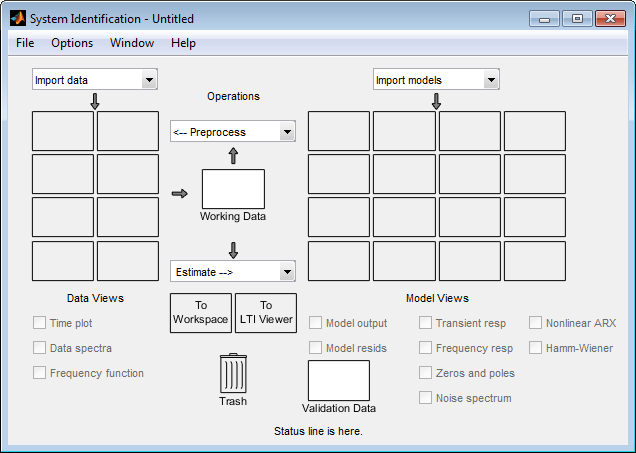Expand the Import models dropdown

[x=436, y=79]
